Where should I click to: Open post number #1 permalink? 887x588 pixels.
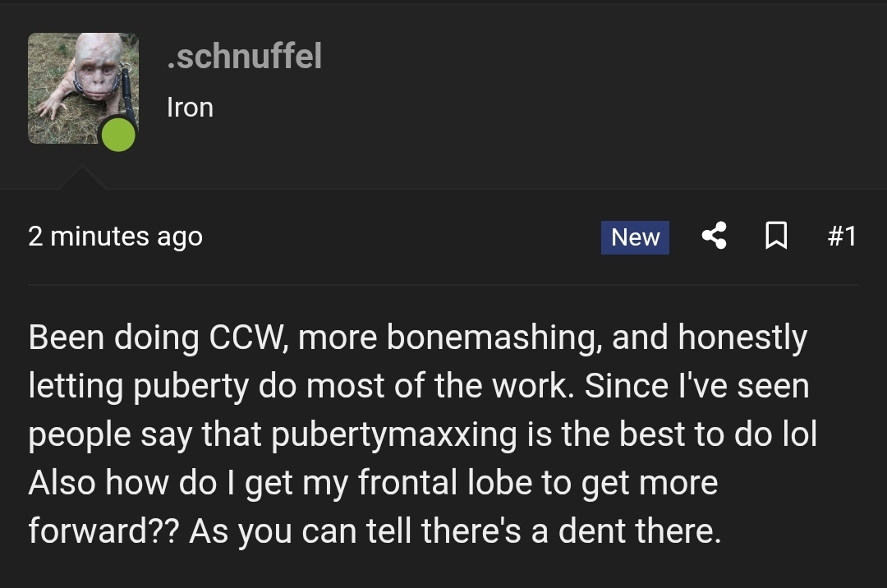pyautogui.click(x=842, y=237)
